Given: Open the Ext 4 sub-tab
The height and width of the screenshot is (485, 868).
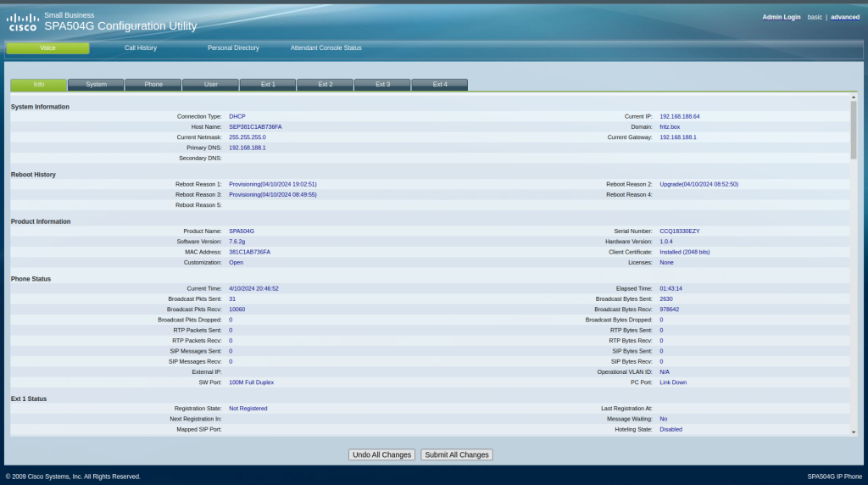Looking at the screenshot, I should tap(440, 85).
